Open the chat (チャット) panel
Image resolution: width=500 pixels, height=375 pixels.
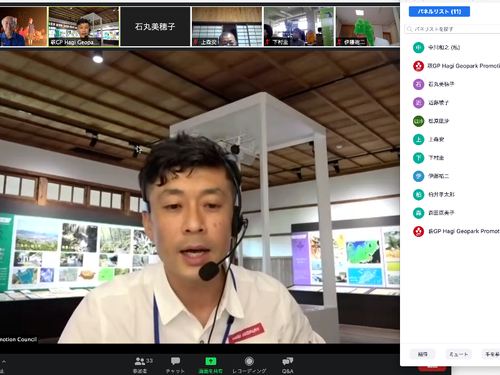click(x=175, y=365)
